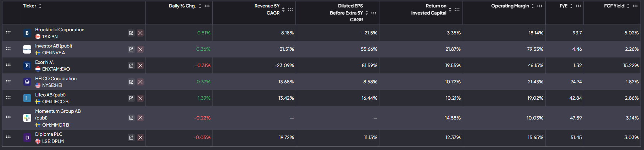Select the NYSE:HEI ticker symbol
This screenshot has height=150, width=644.
pos(52,85)
